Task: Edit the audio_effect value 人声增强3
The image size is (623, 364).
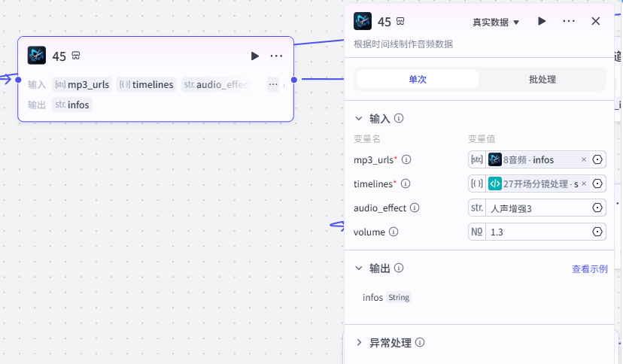Action: [x=538, y=208]
